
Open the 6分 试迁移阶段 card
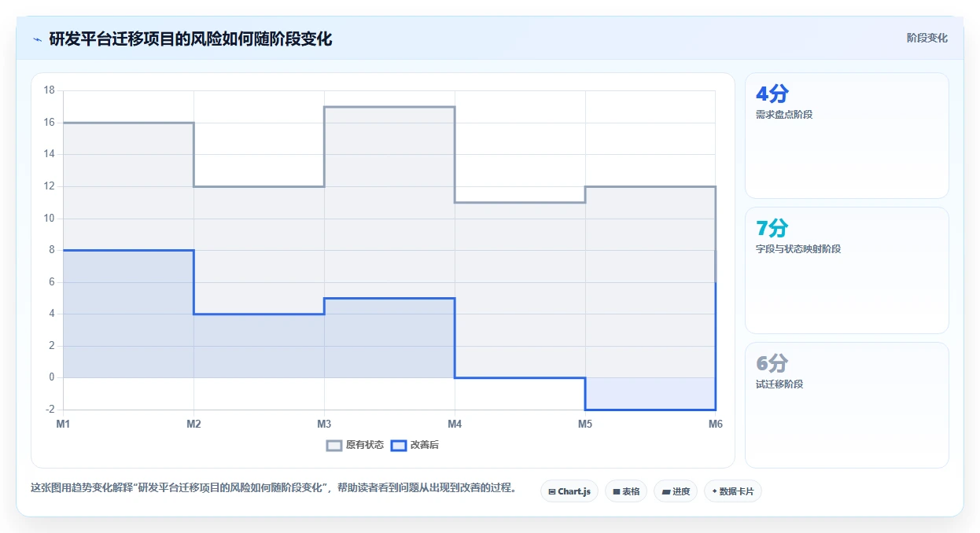coord(846,405)
